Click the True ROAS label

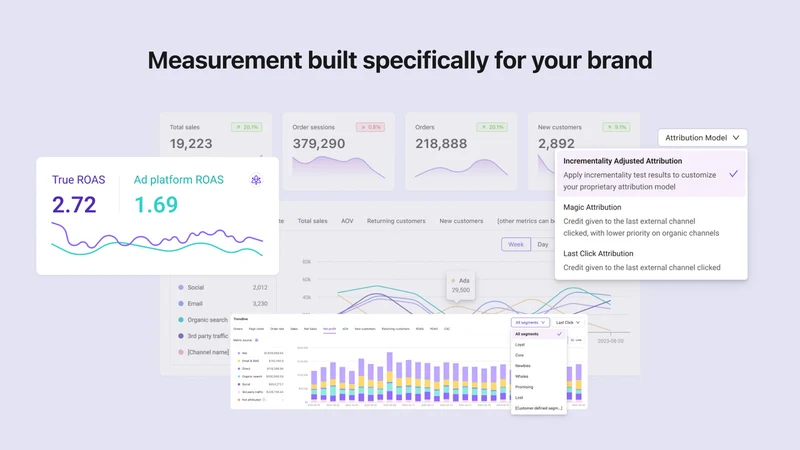[x=79, y=180]
